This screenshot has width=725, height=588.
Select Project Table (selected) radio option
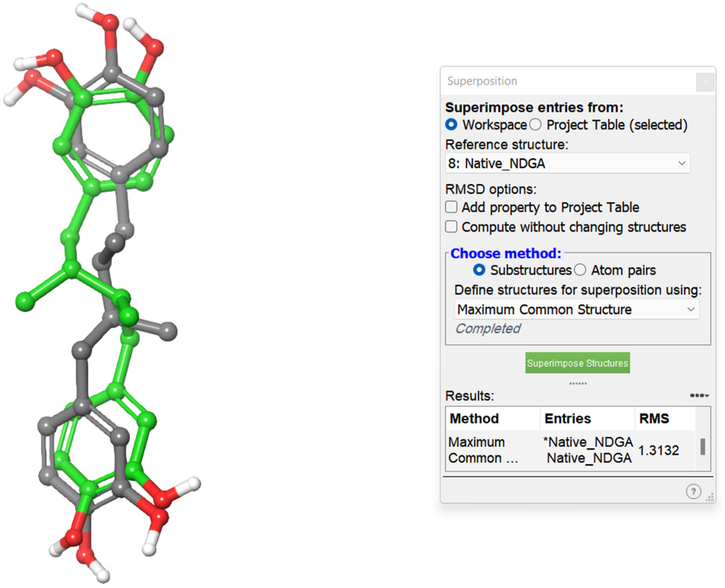pos(535,124)
